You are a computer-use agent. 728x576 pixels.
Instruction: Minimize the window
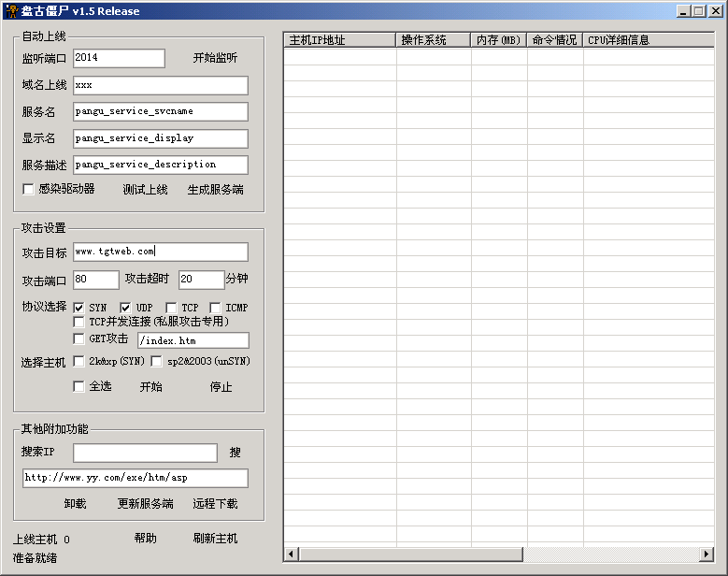683,11
